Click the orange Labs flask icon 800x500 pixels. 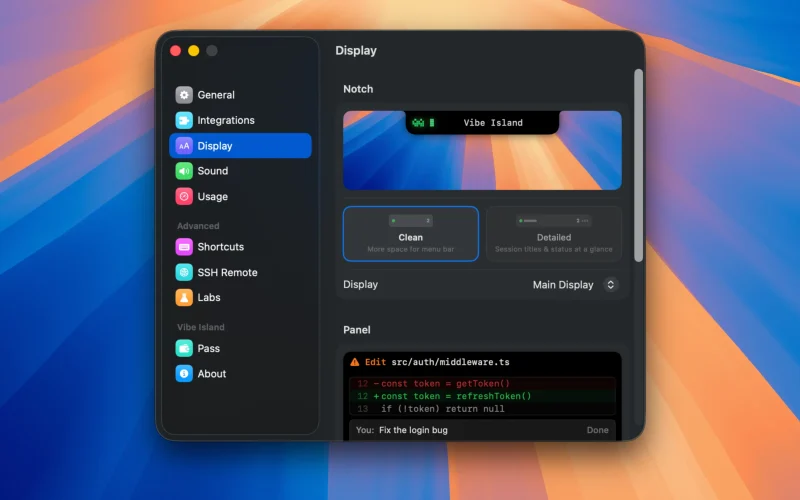pyautogui.click(x=184, y=297)
